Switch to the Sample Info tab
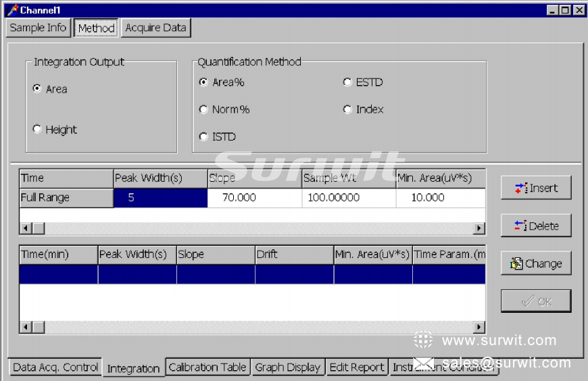 tap(38, 28)
